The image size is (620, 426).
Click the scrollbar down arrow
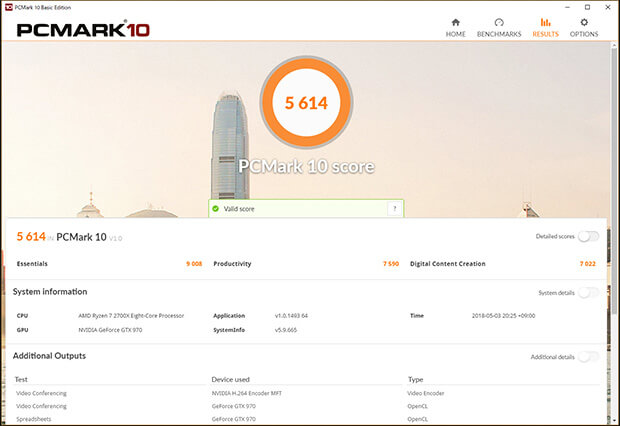pos(614,421)
